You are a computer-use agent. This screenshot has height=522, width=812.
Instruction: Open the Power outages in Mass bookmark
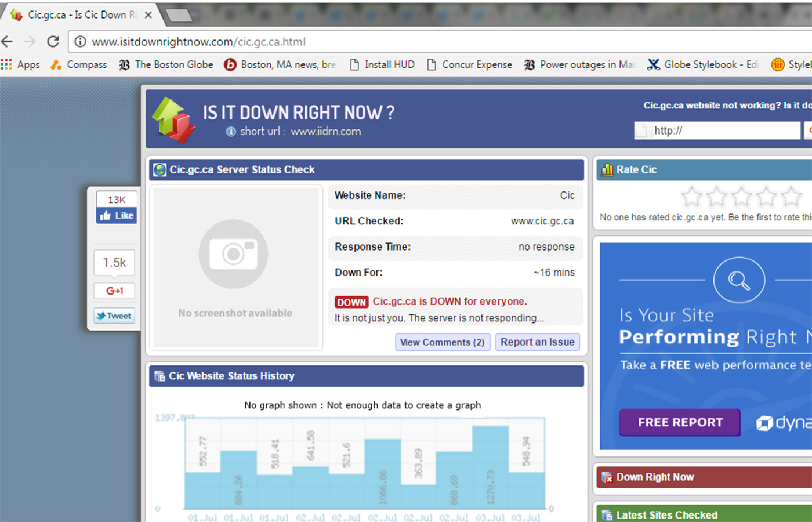tap(580, 64)
